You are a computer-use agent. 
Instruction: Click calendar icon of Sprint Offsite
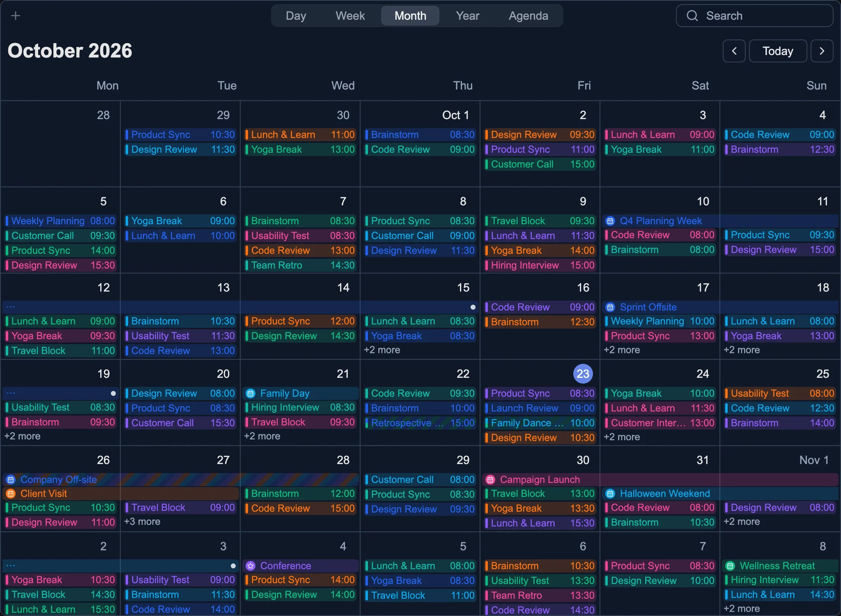tap(610, 307)
